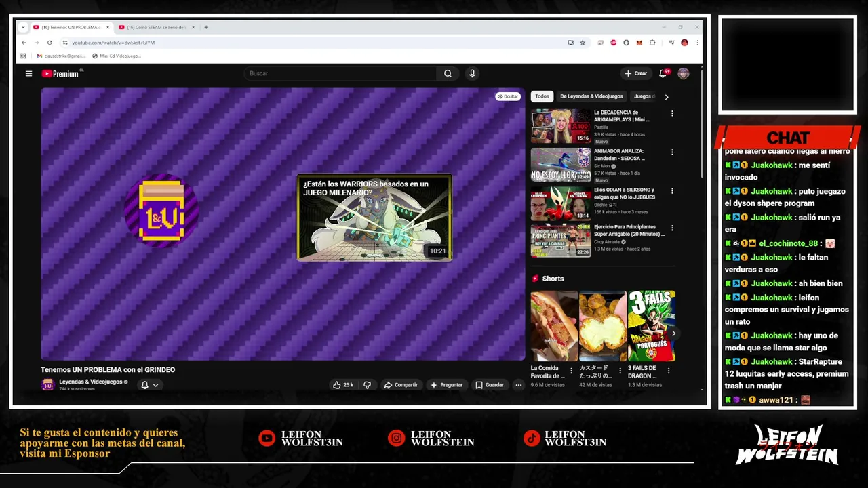868x488 pixels.
Task: Open 'La DECADENCIA de ARIGAMEPLAYS' video
Action: pos(561,125)
